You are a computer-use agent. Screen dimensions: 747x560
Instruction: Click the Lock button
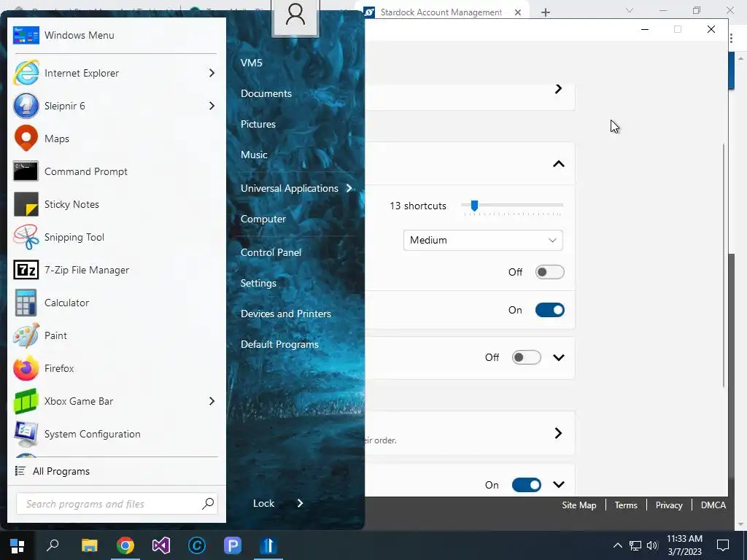[x=263, y=503]
